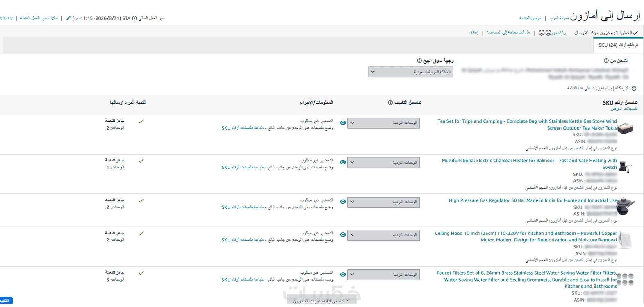Click the info icon next to current workflow label
This screenshot has height=307, width=644.
(x=134, y=18)
